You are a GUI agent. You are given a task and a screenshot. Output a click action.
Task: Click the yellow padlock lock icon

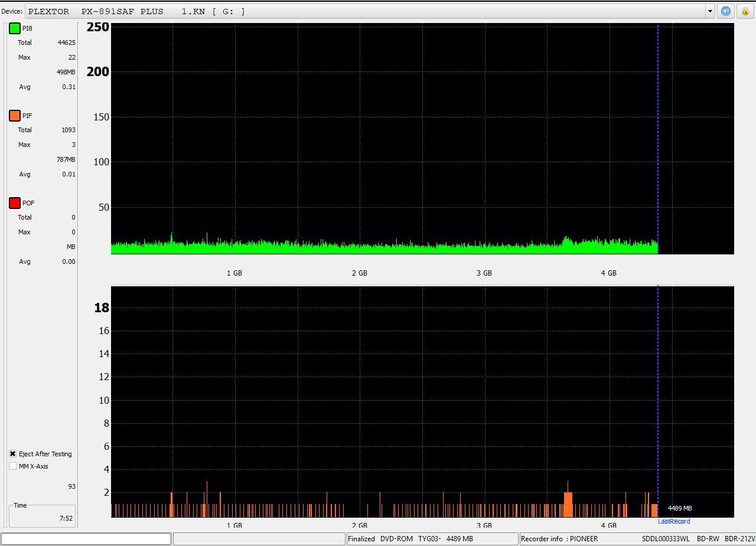[x=745, y=11]
